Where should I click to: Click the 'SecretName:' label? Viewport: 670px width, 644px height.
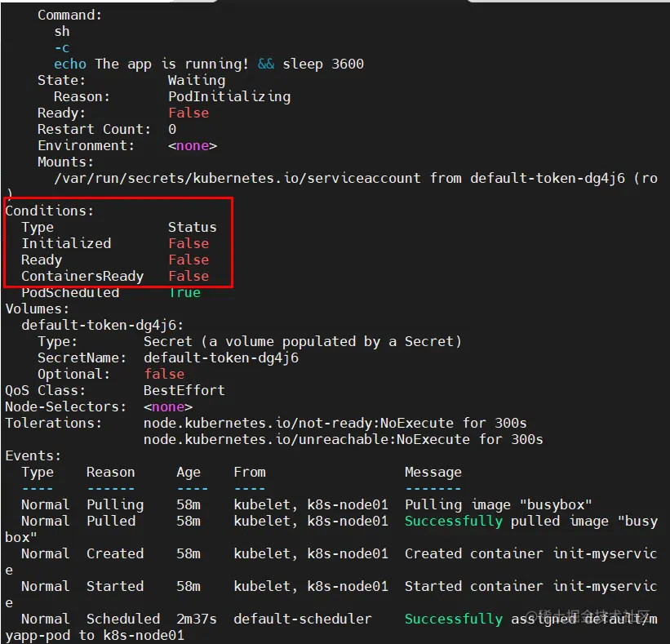click(82, 358)
